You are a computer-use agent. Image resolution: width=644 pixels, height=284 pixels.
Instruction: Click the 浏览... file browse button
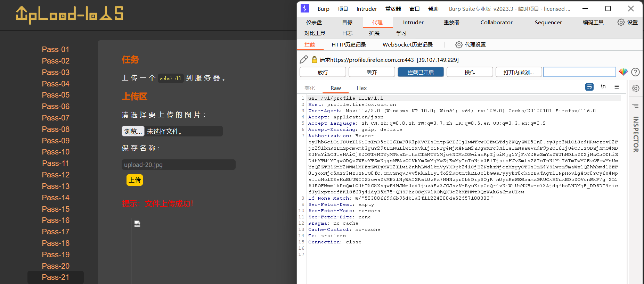click(133, 131)
